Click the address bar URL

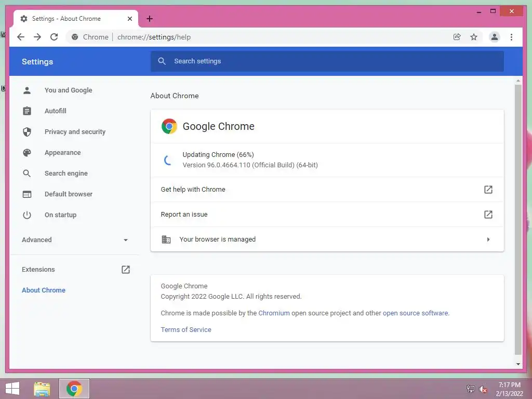click(154, 37)
